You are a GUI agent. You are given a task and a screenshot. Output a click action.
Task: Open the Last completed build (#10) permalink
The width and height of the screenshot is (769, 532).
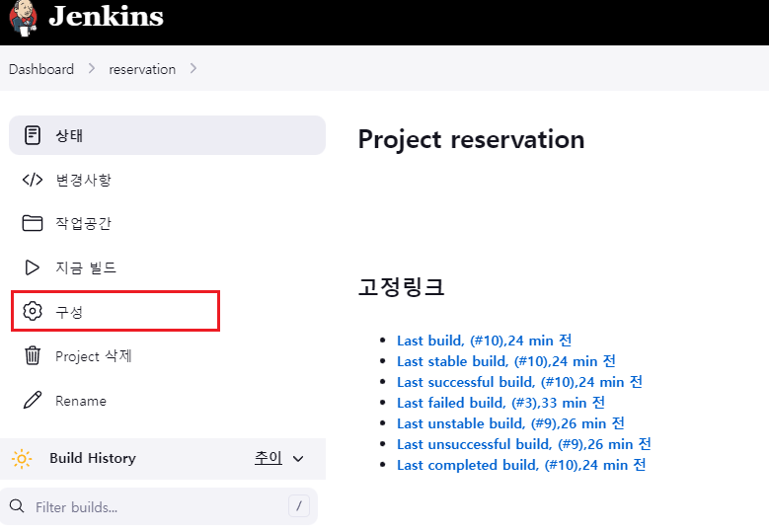(x=521, y=465)
